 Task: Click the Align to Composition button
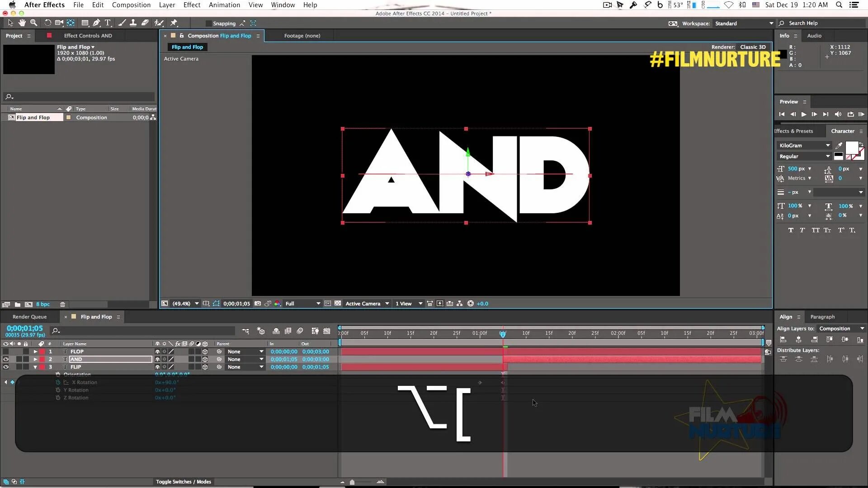click(x=835, y=328)
